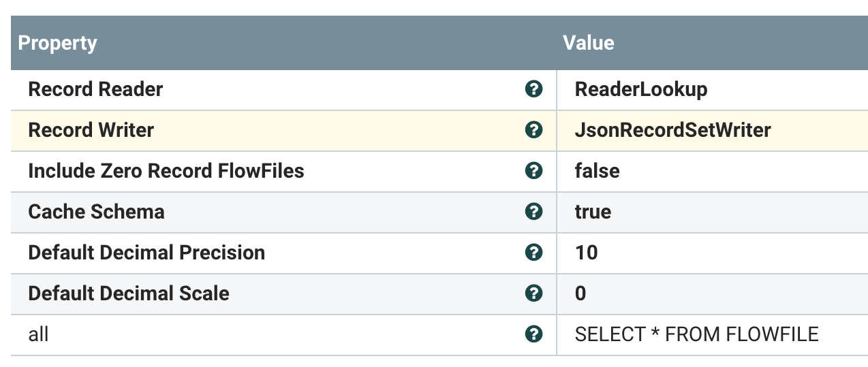
Task: Change the JsonRecordSetWriter value
Action: [672, 130]
